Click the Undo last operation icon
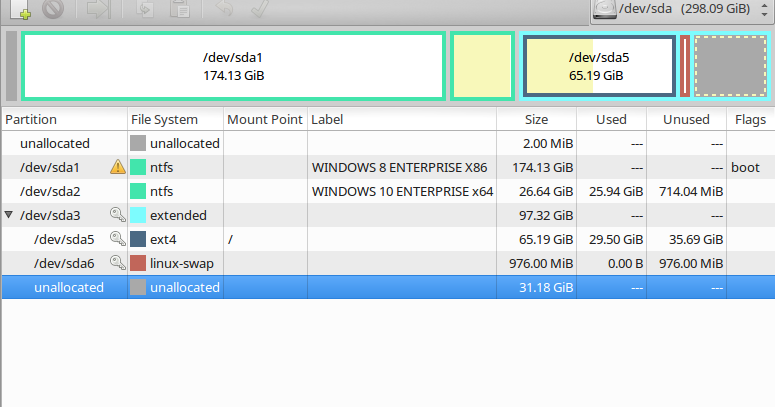Screen dimensions: 775x407 click(225, 12)
